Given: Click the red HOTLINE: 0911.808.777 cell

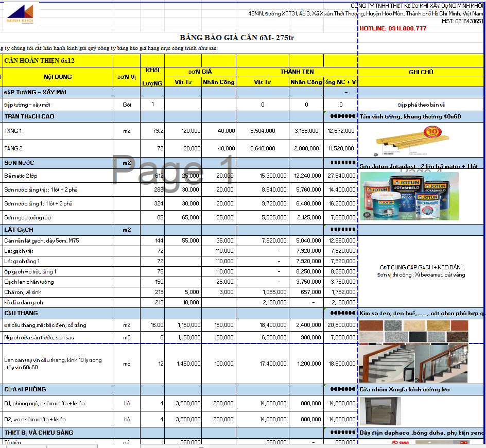Looking at the screenshot, I should pos(393,28).
